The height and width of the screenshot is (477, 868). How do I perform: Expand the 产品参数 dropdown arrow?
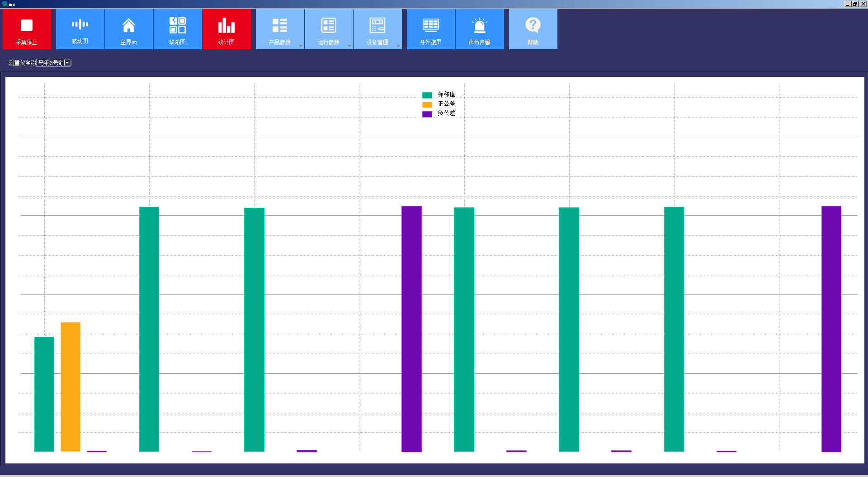coord(301,46)
